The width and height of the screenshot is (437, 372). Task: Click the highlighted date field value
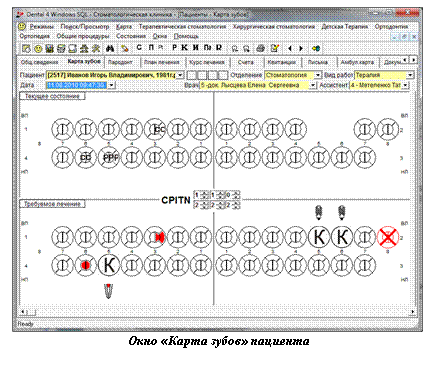77,85
